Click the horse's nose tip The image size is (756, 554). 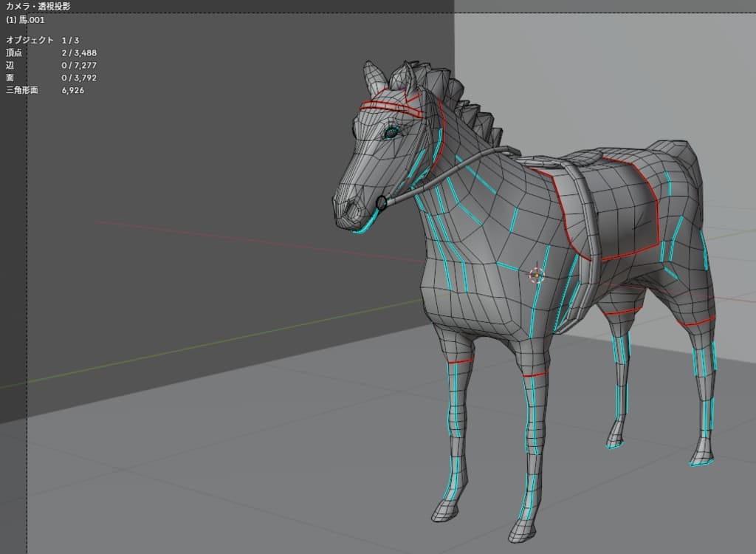(343, 210)
